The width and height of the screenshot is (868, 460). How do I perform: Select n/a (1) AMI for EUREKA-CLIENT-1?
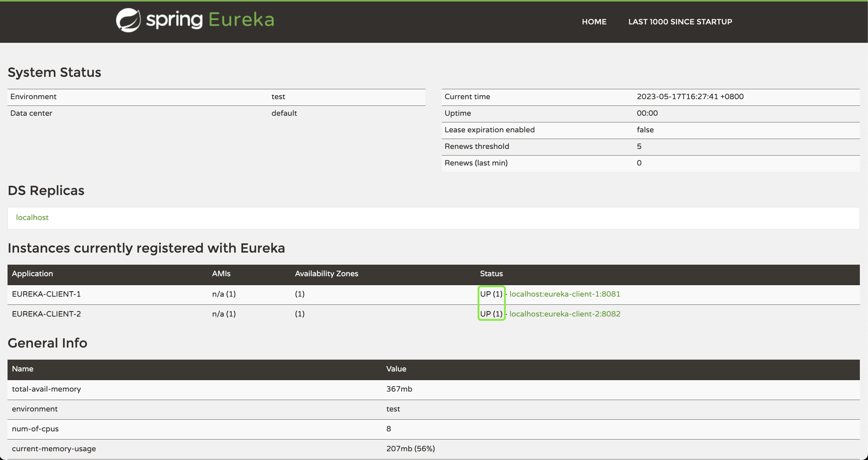[224, 294]
